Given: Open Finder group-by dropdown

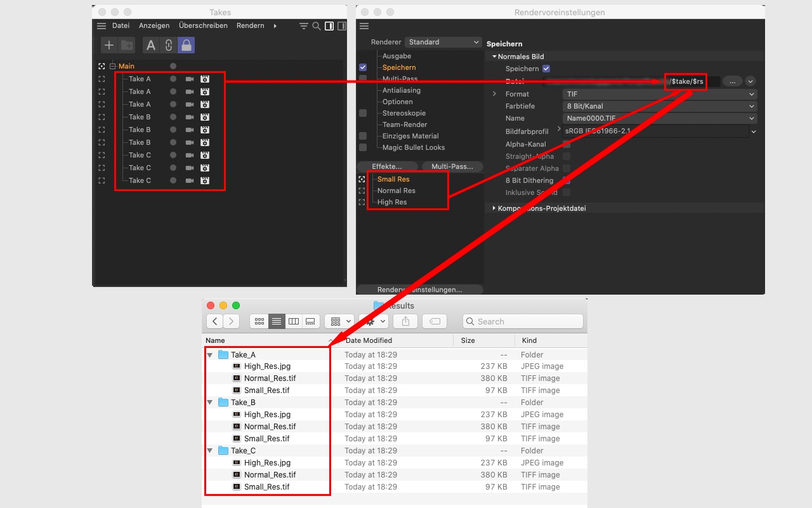Looking at the screenshot, I should tap(339, 321).
